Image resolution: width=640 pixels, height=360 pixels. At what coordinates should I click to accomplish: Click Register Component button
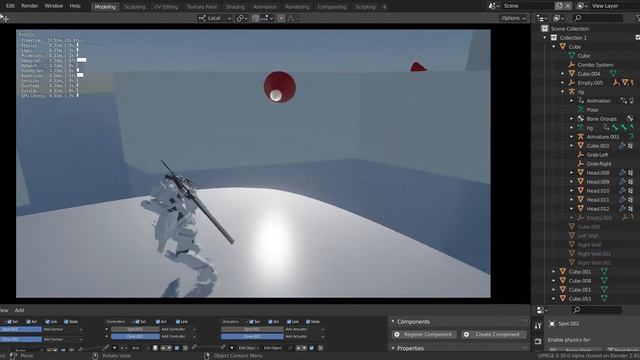point(423,335)
